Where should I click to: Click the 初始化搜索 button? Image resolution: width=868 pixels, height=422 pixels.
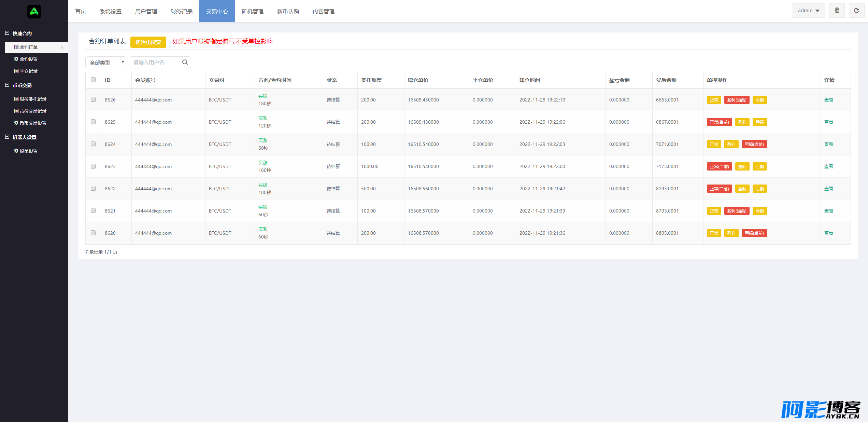coord(148,42)
